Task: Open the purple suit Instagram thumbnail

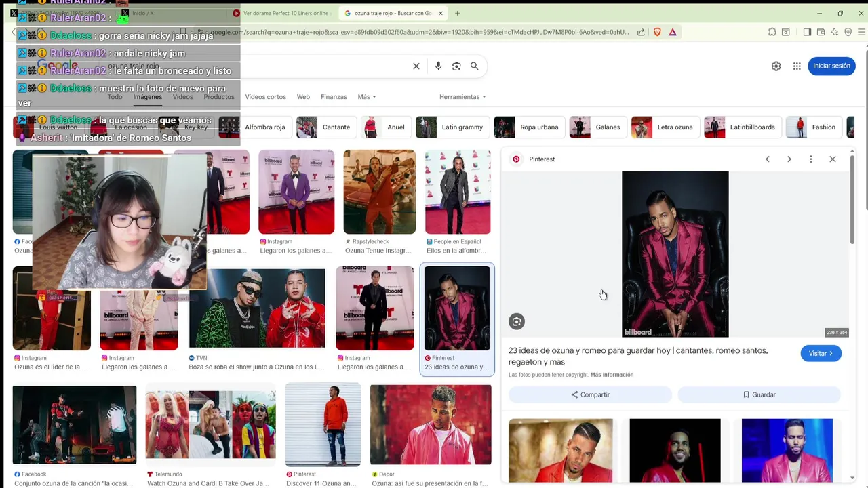Action: [x=296, y=192]
